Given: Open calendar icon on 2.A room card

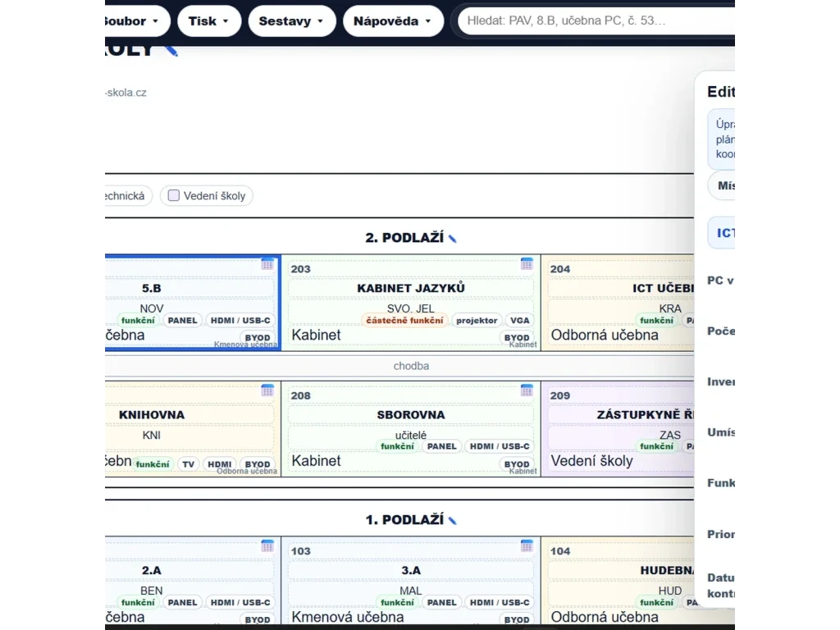Looking at the screenshot, I should [x=267, y=546].
